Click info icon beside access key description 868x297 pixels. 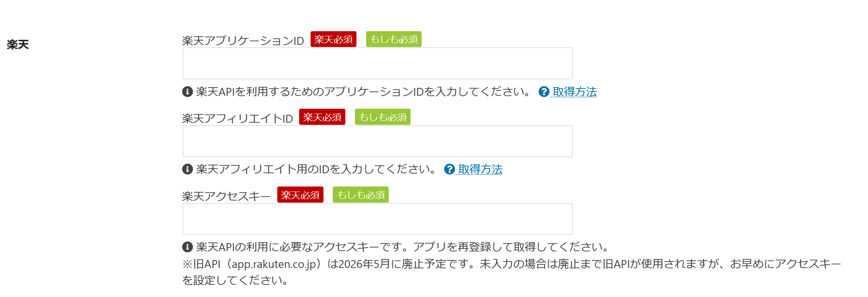187,247
